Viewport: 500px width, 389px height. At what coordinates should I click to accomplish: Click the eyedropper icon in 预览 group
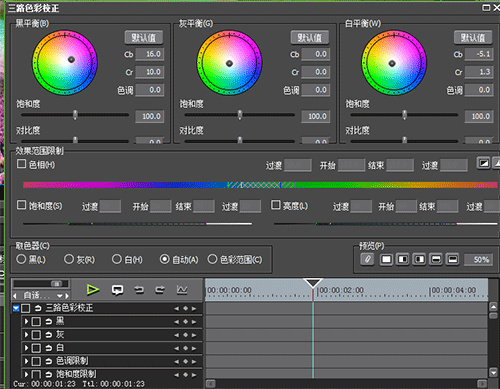[367, 259]
